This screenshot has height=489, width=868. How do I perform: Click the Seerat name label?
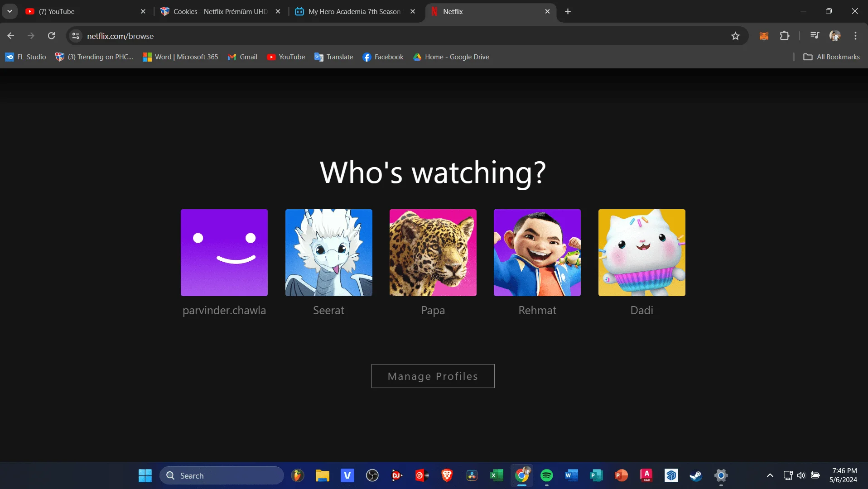tap(329, 311)
